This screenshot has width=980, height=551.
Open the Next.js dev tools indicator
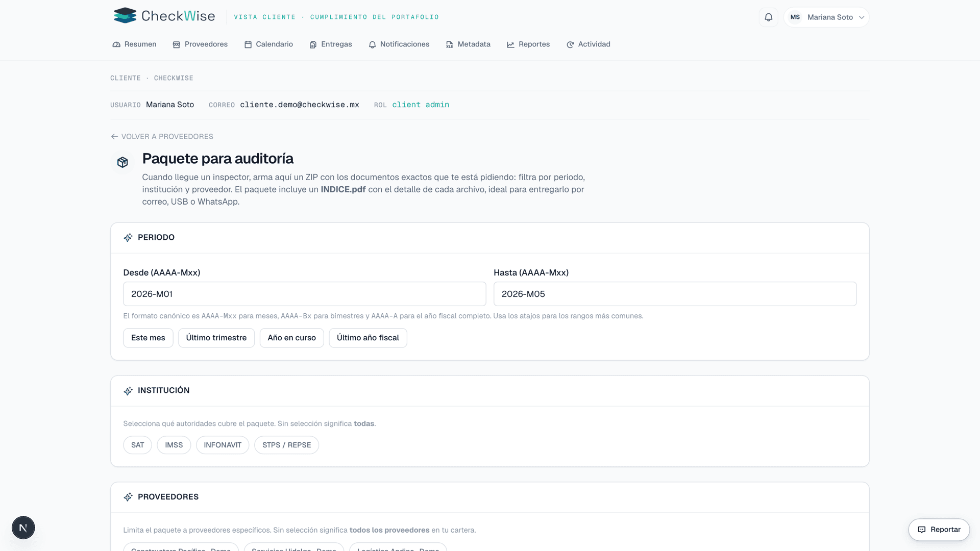coord(23,528)
